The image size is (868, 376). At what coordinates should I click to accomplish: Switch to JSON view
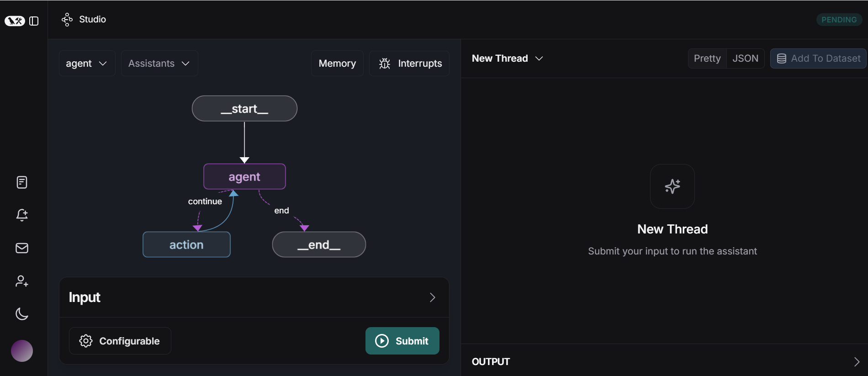(745, 58)
